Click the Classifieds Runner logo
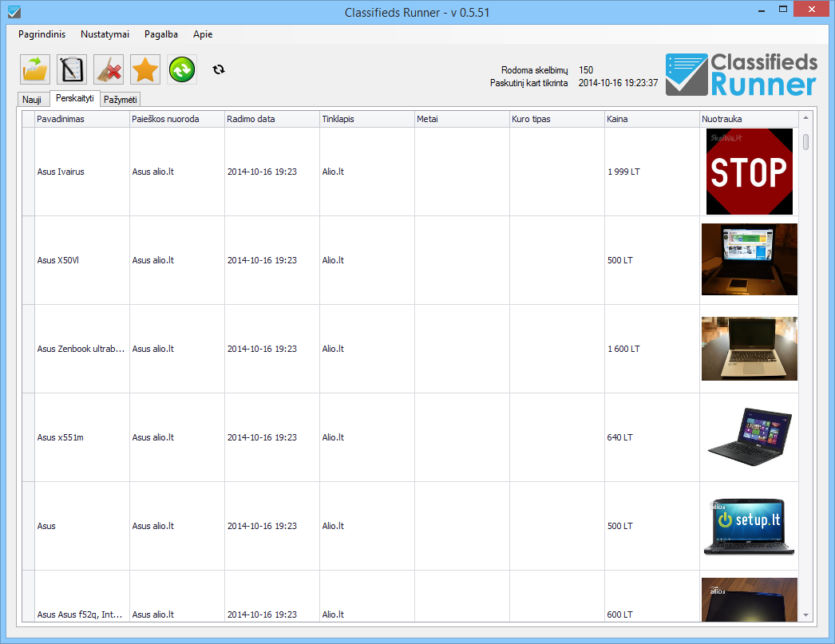Image resolution: width=835 pixels, height=644 pixels. click(x=742, y=74)
